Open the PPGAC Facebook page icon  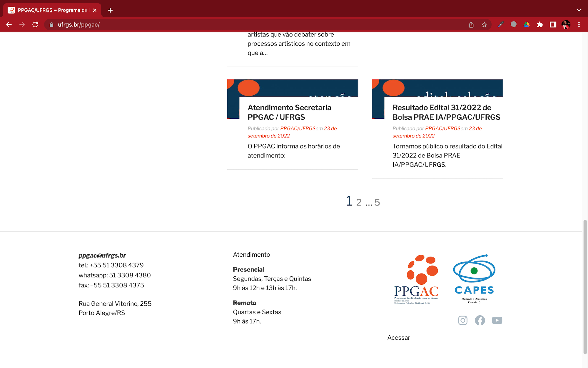[480, 320]
